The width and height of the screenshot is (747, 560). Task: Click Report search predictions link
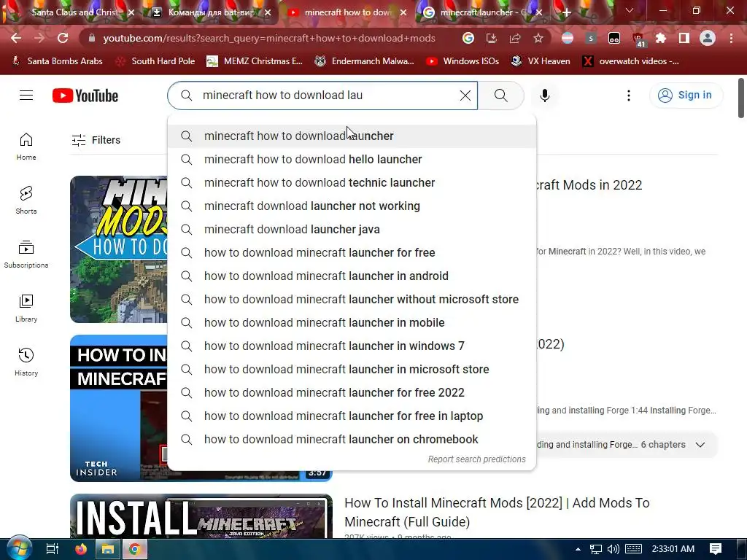(x=476, y=459)
